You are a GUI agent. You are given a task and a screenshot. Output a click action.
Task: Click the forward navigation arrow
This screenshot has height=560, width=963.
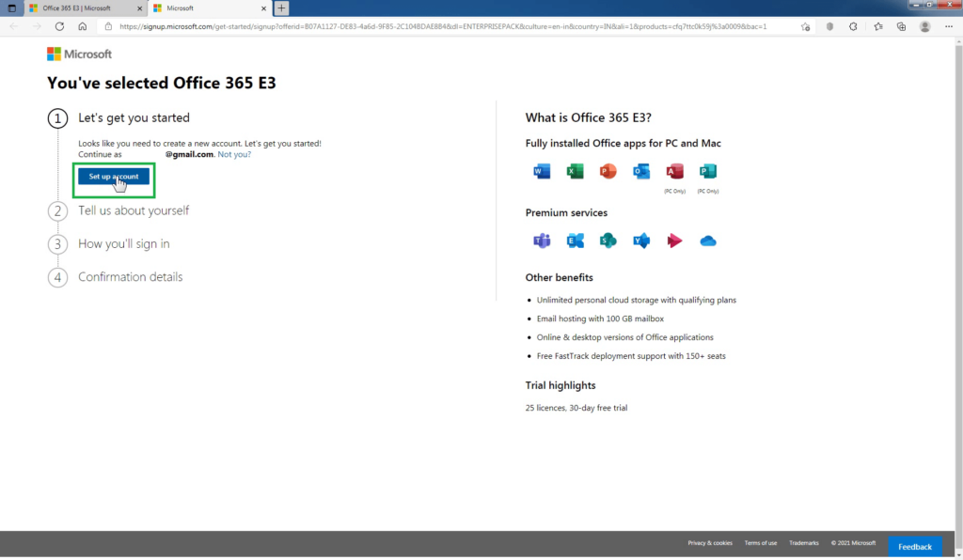point(37,26)
